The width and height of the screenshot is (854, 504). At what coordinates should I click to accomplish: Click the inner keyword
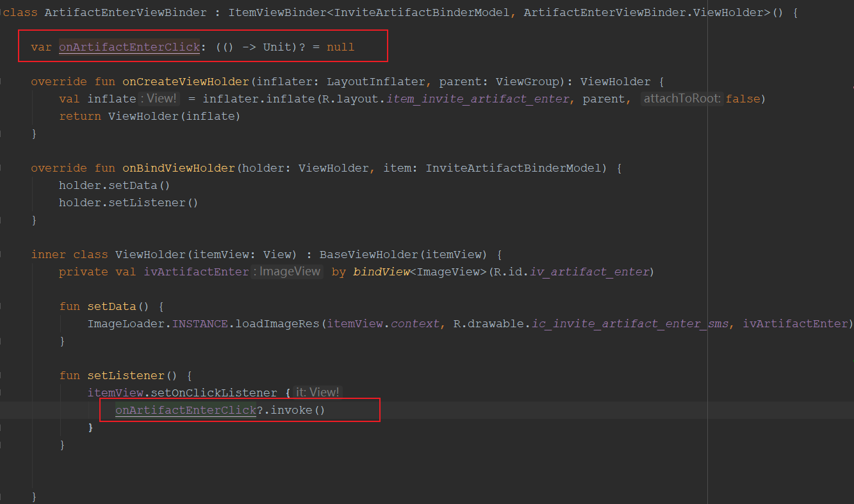[x=48, y=254]
